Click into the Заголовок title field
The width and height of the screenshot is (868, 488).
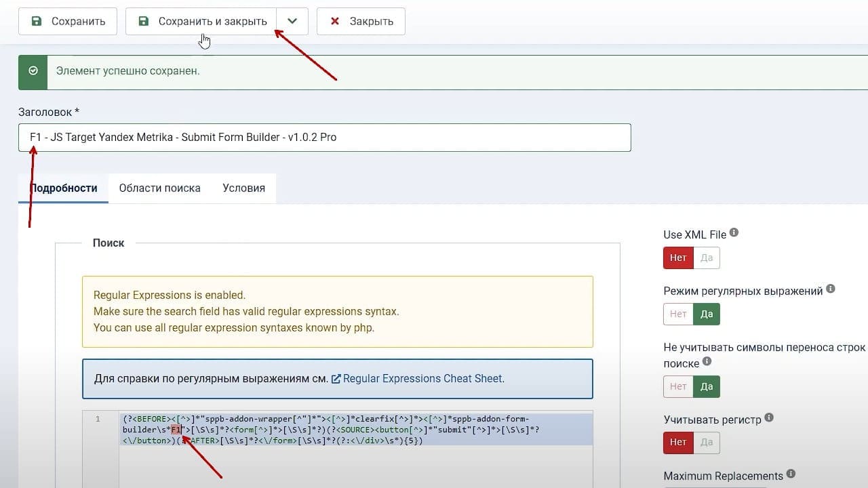pyautogui.click(x=325, y=137)
